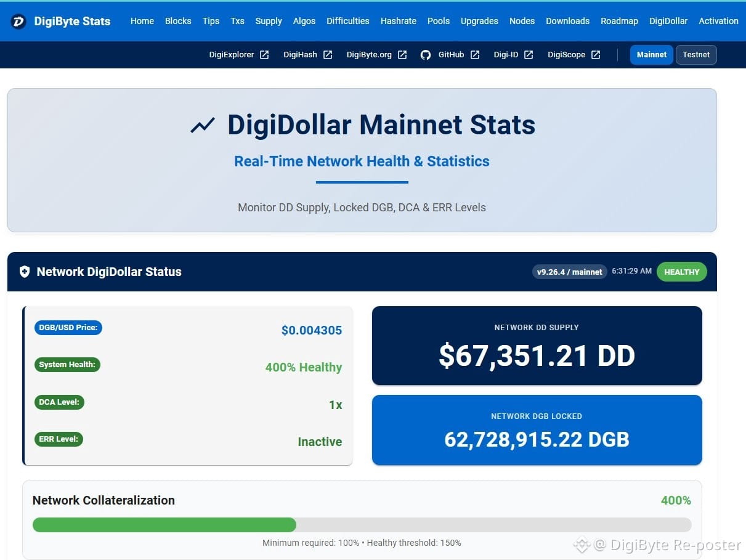Navigate to the Supply page

(x=269, y=21)
